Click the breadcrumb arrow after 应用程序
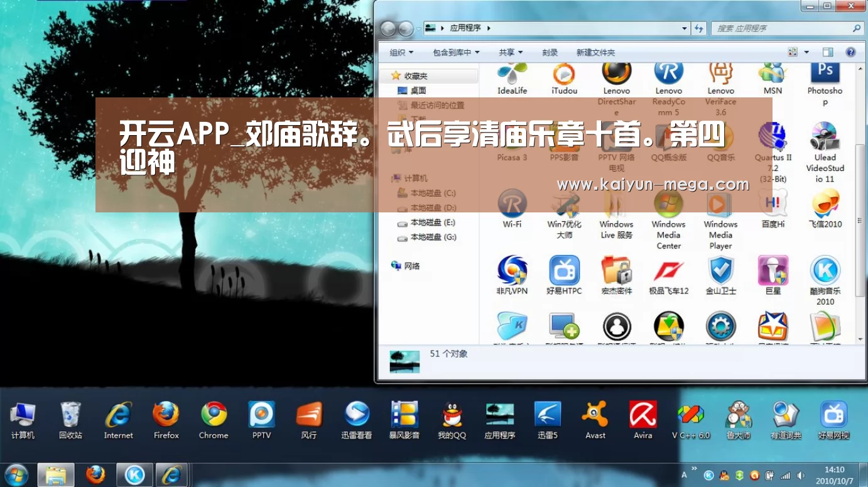 (x=489, y=28)
